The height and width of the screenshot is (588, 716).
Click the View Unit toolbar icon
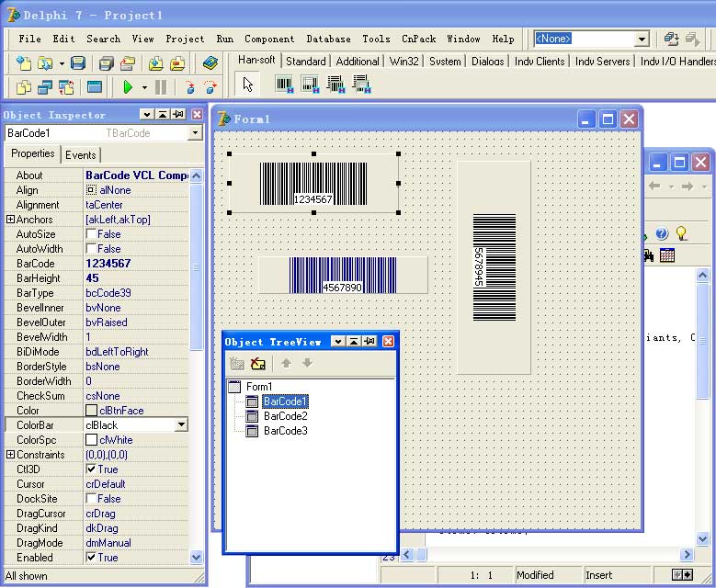tap(23, 86)
